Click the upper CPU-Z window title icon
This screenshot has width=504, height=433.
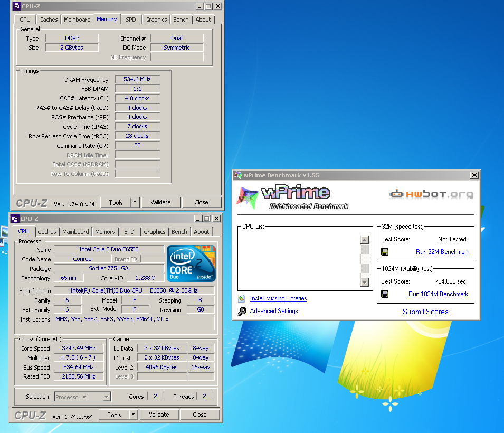click(17, 6)
